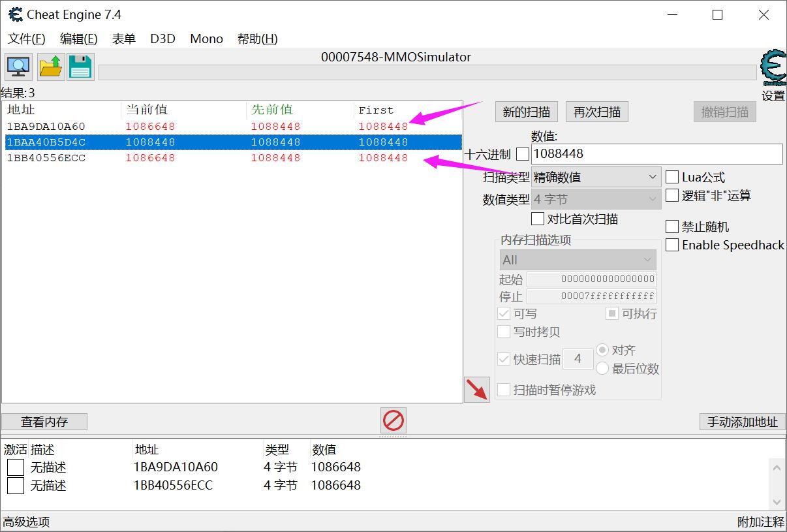Click the 地址 column header in results
The width and height of the screenshot is (787, 532).
pos(62,110)
